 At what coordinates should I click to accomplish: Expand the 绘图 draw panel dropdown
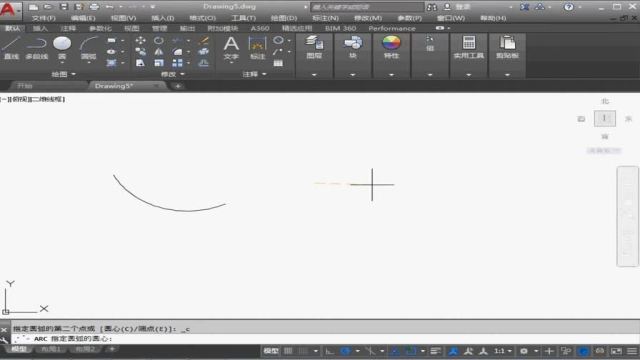[64, 74]
